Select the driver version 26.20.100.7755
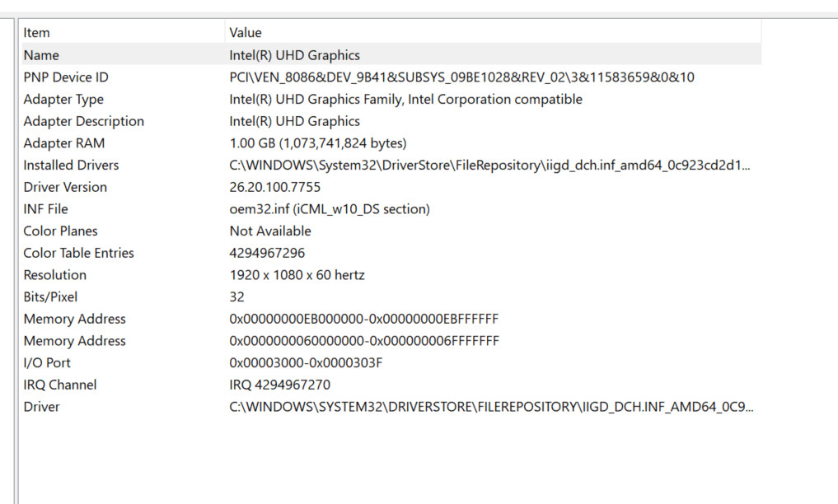Viewport: 838px width, 504px height. [x=274, y=187]
